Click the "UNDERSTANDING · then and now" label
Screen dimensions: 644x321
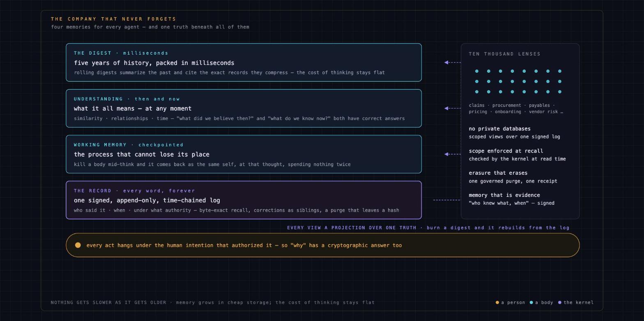tap(127, 99)
